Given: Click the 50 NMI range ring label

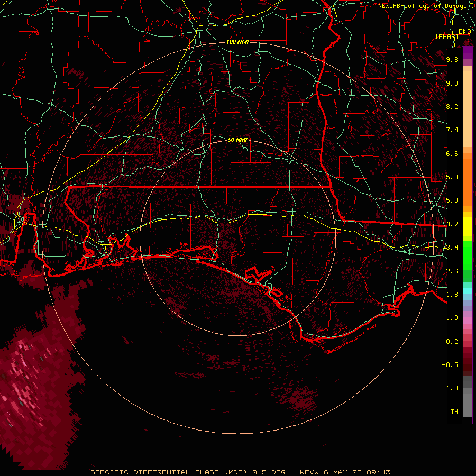Looking at the screenshot, I should pos(237,140).
